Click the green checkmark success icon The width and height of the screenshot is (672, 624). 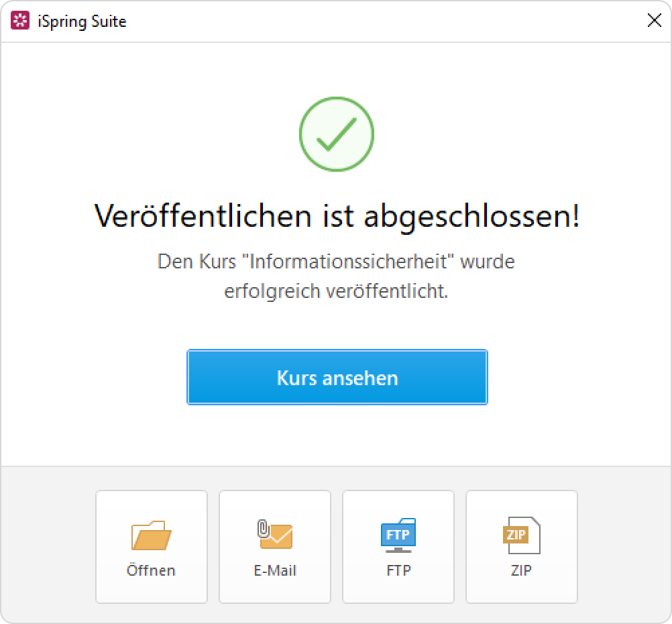337,134
